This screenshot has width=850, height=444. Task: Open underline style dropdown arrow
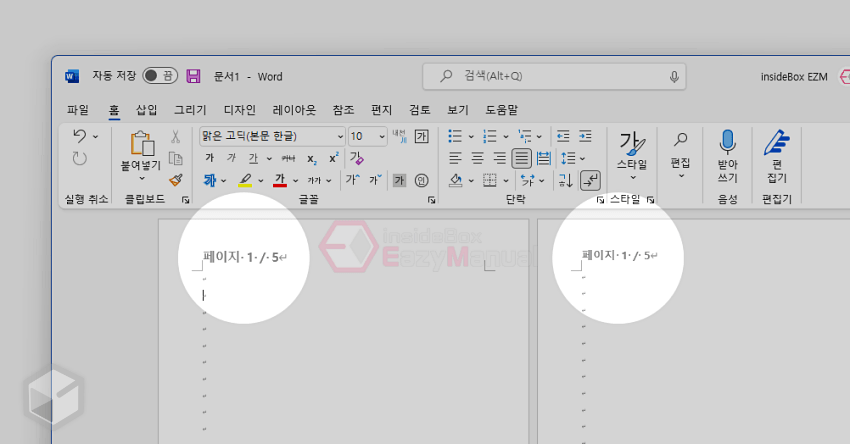269,158
